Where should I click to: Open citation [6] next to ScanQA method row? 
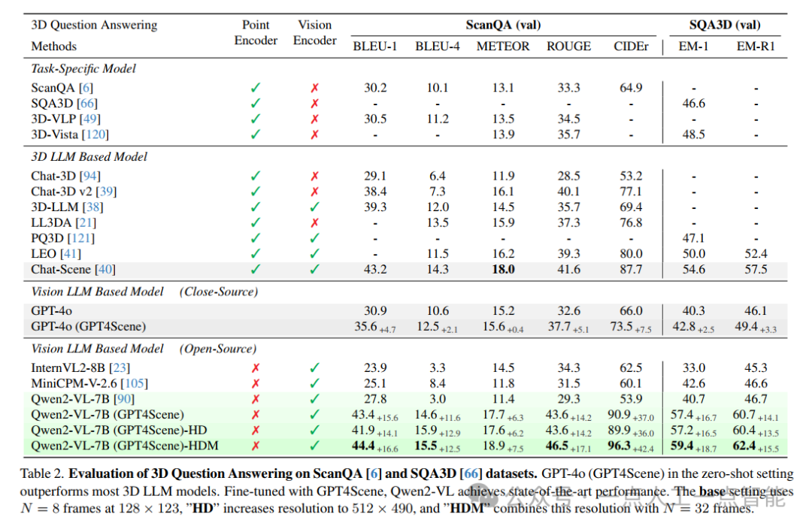[x=86, y=87]
